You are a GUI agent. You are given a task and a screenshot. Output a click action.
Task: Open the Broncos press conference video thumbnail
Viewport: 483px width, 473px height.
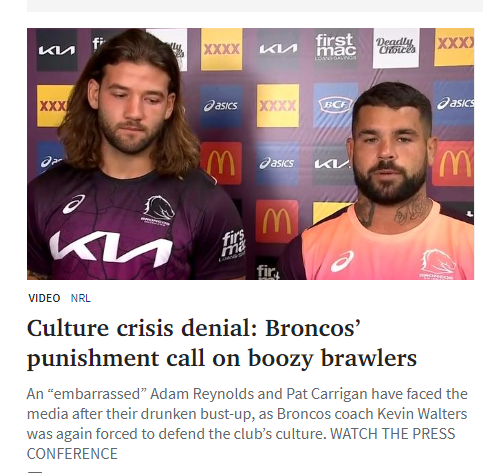pyautogui.click(x=250, y=154)
